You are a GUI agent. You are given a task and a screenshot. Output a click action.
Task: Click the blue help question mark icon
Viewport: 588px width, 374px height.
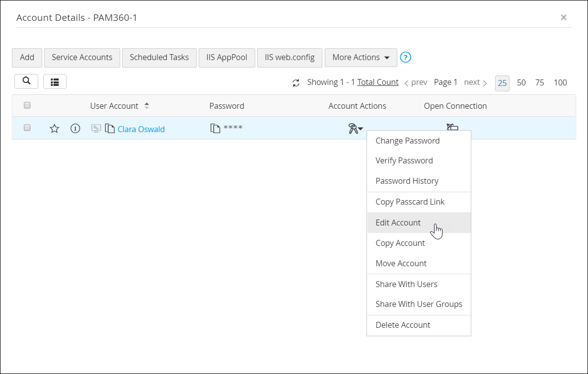click(405, 57)
